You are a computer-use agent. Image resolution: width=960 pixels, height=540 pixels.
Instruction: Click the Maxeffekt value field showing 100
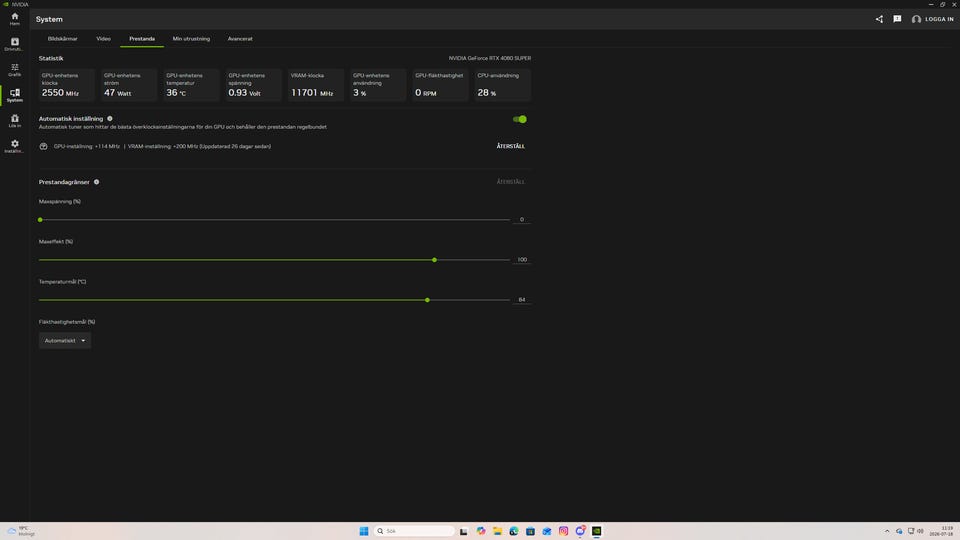(522, 260)
